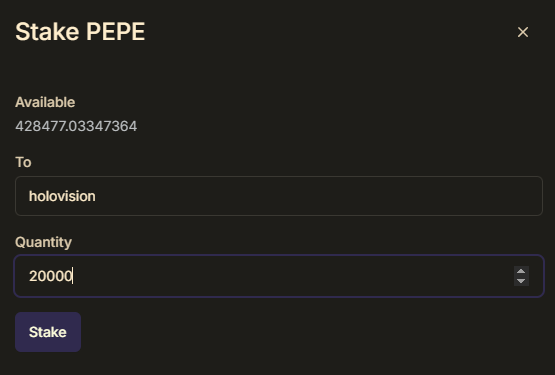Click the Stake button
555x375 pixels.
point(48,332)
